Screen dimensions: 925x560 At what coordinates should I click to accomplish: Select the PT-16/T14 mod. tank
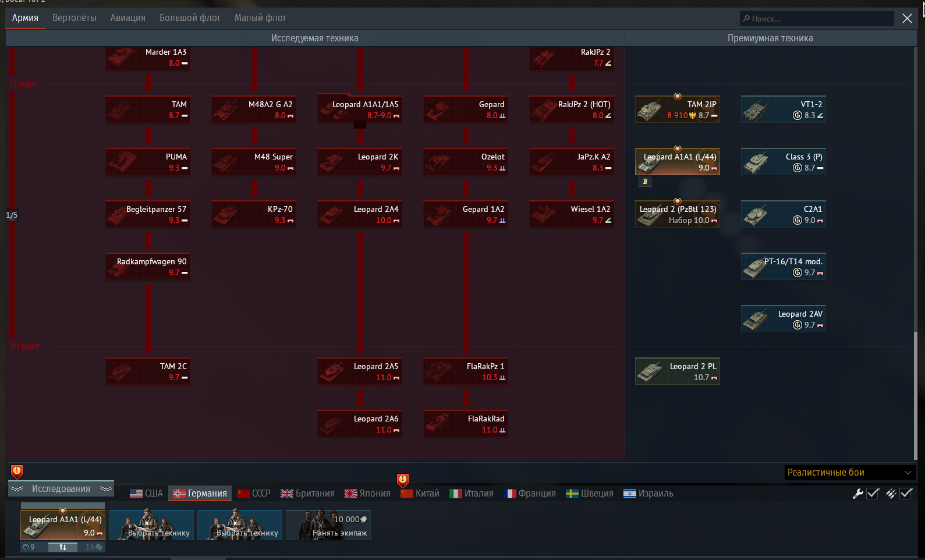[x=784, y=267]
